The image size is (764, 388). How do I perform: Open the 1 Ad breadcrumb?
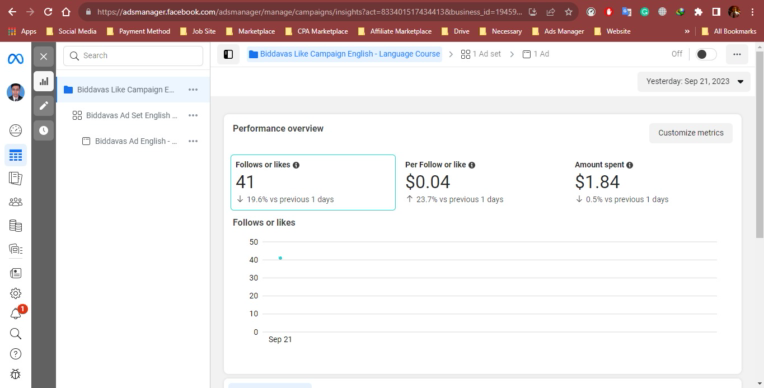coord(535,54)
